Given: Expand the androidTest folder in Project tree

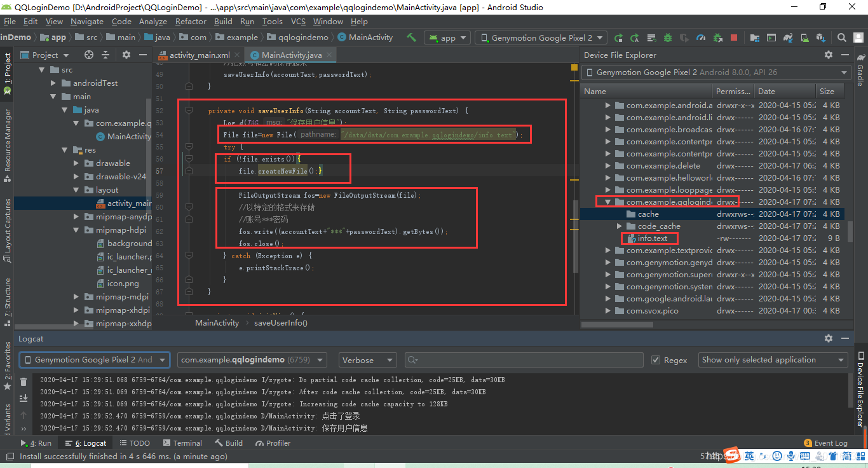Looking at the screenshot, I should (54, 83).
